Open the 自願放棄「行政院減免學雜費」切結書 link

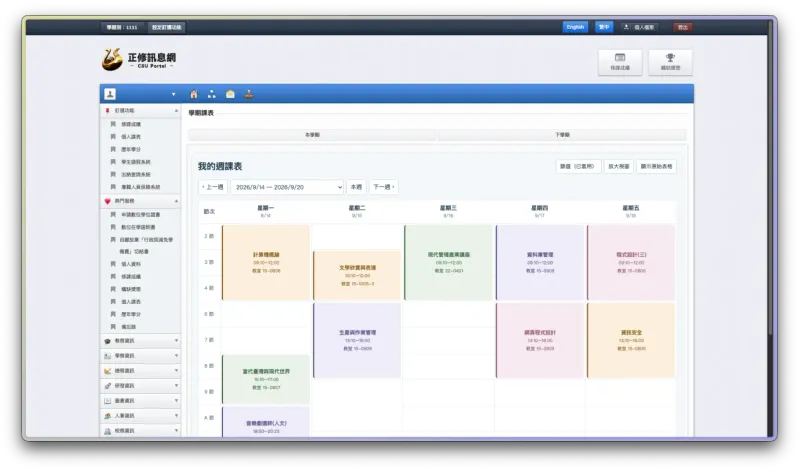tap(146, 245)
